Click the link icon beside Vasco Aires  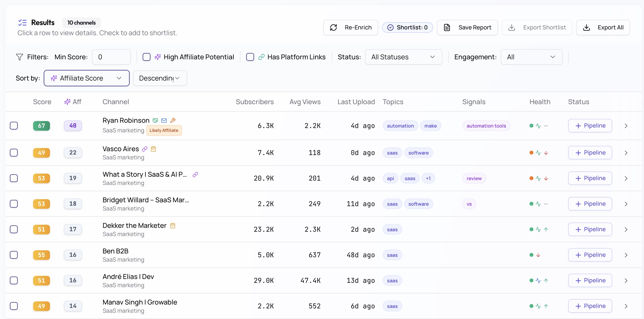[x=144, y=149]
